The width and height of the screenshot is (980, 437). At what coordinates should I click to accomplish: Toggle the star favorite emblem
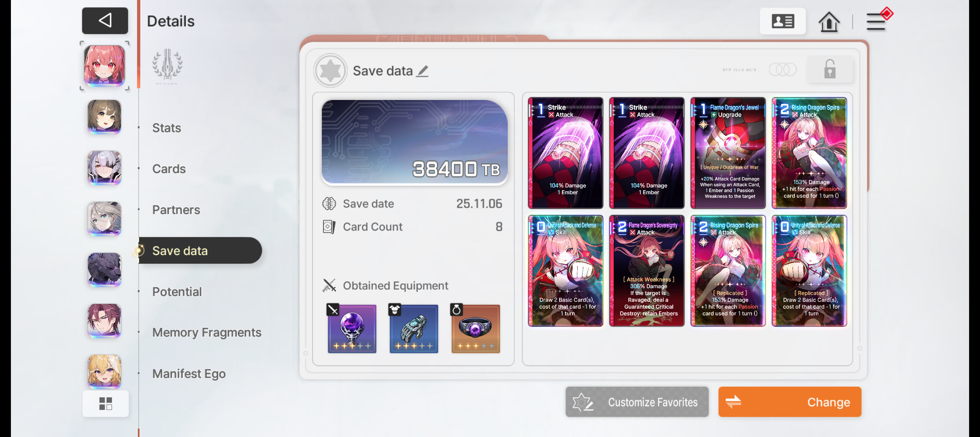pyautogui.click(x=330, y=70)
